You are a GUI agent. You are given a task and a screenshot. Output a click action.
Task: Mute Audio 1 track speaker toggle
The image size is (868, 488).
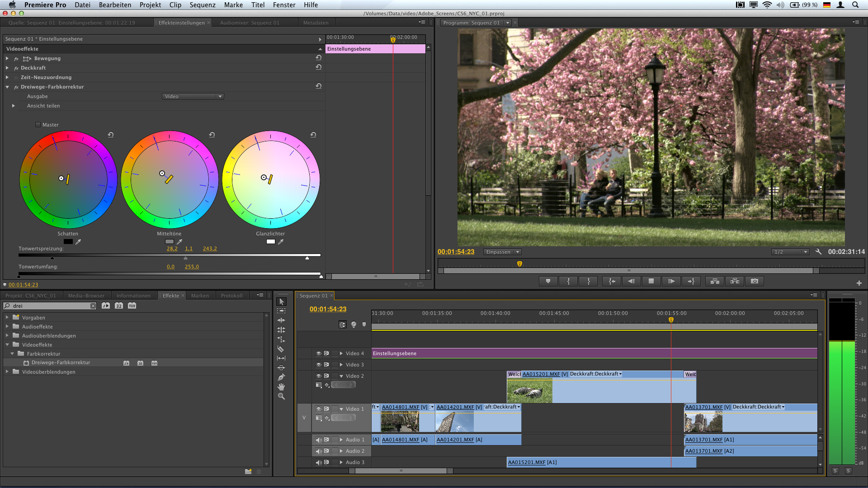tap(318, 440)
